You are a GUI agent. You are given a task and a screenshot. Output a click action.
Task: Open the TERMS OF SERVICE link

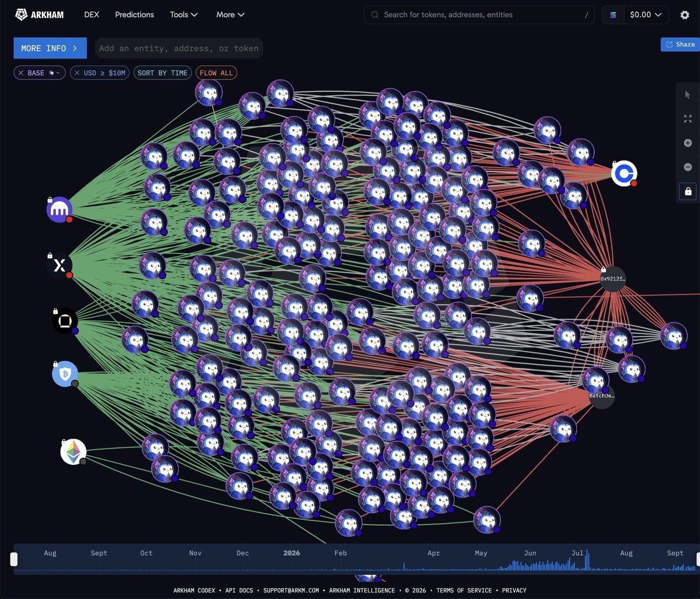pyautogui.click(x=464, y=590)
